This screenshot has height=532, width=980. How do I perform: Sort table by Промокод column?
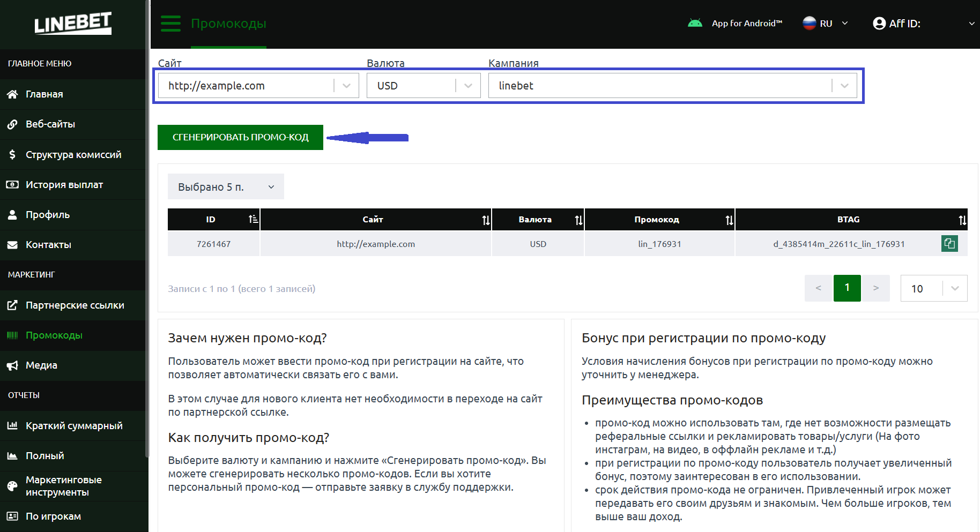tap(729, 220)
